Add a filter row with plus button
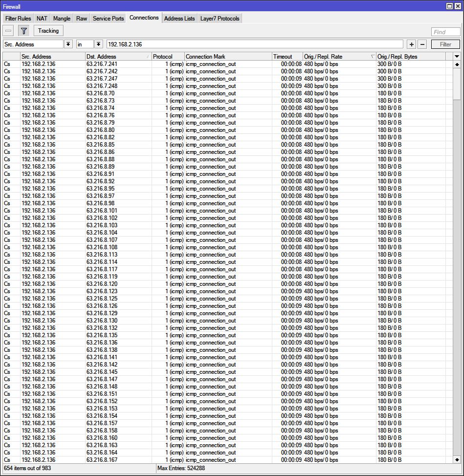The image size is (464, 476). click(412, 44)
